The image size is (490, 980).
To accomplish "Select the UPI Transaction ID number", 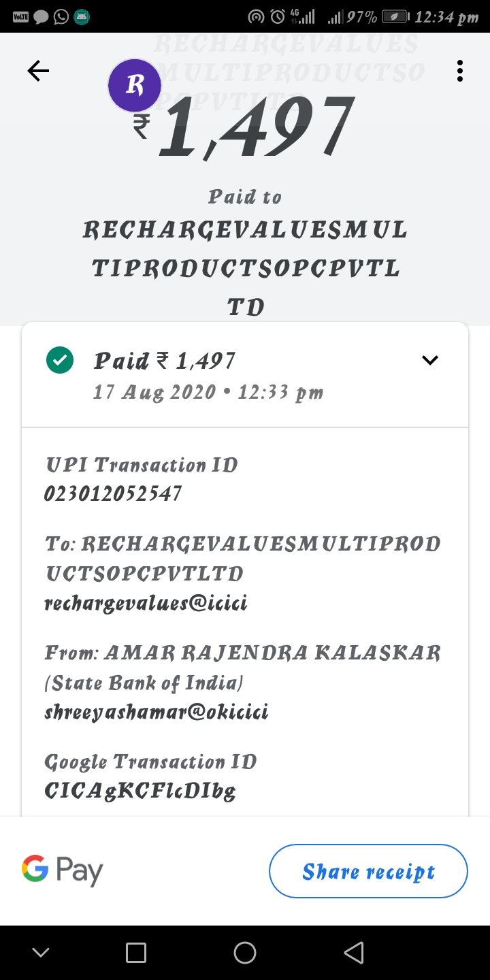I will pyautogui.click(x=113, y=493).
